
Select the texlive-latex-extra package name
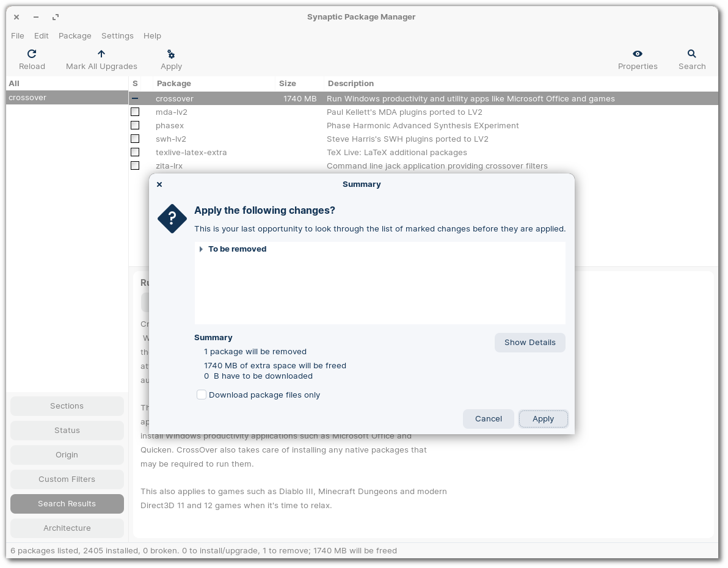tap(191, 152)
